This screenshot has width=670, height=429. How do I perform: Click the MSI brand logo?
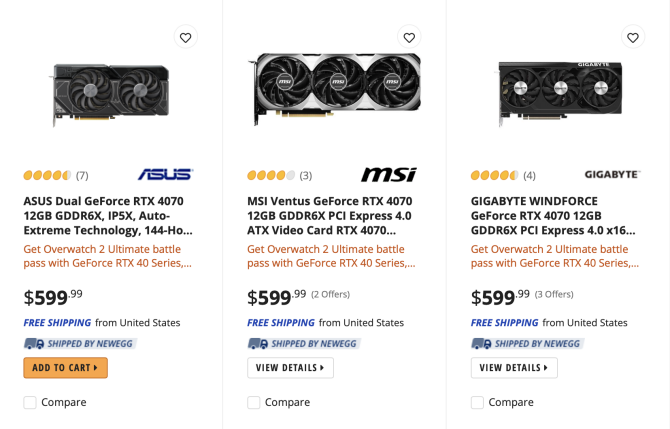[388, 175]
